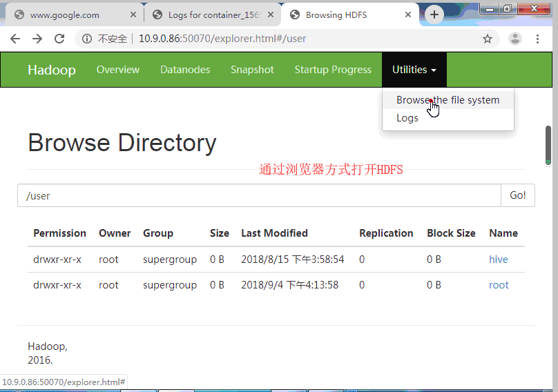
Task: Reload the current page
Action: (x=59, y=39)
